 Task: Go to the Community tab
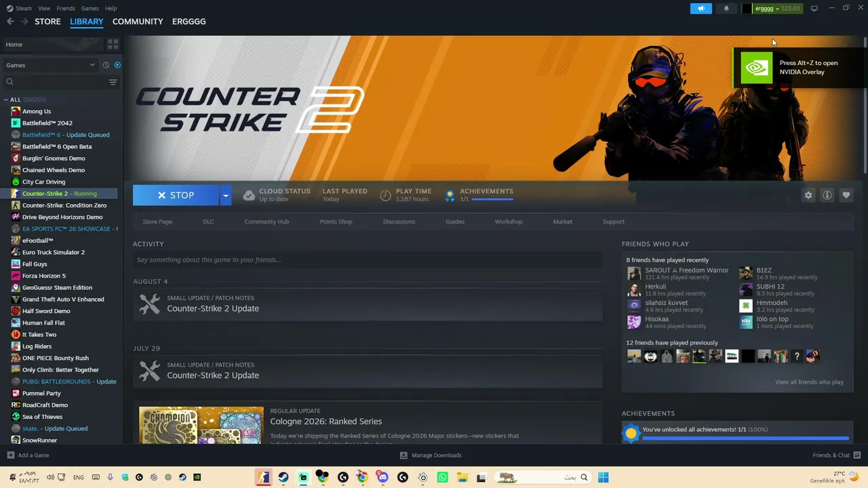[x=138, y=22]
